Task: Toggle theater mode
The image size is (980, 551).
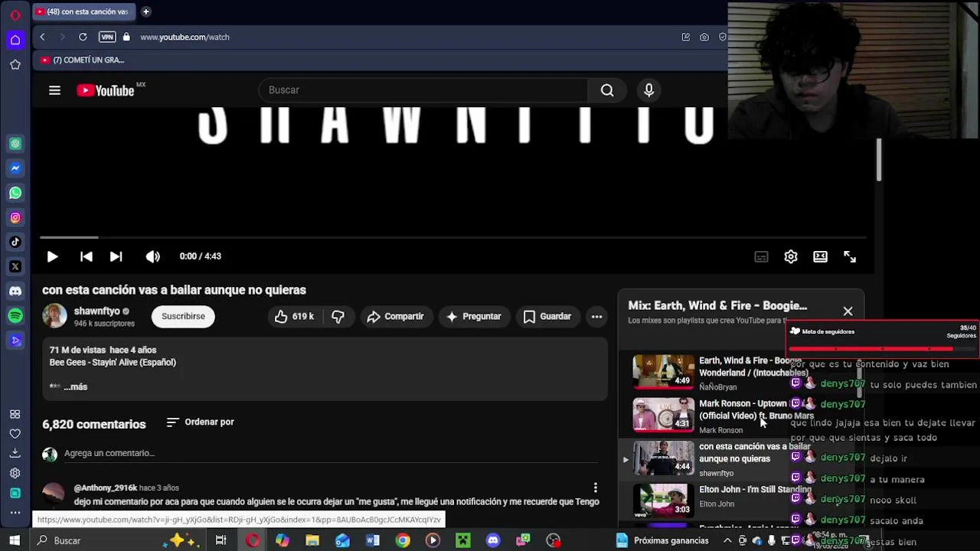Action: [x=820, y=257]
